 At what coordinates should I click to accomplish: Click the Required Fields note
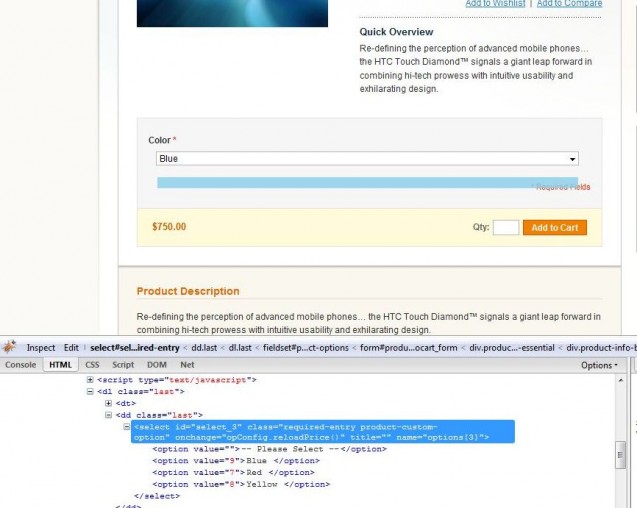coord(561,187)
